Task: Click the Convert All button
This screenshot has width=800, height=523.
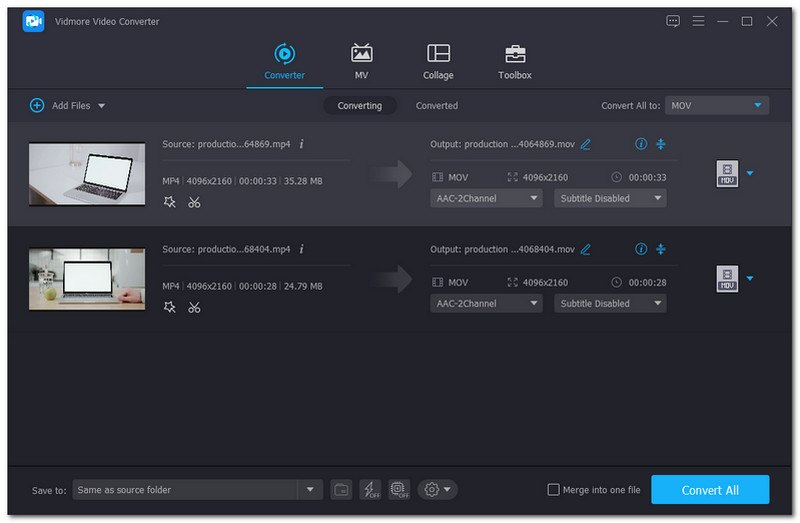Action: (x=710, y=489)
